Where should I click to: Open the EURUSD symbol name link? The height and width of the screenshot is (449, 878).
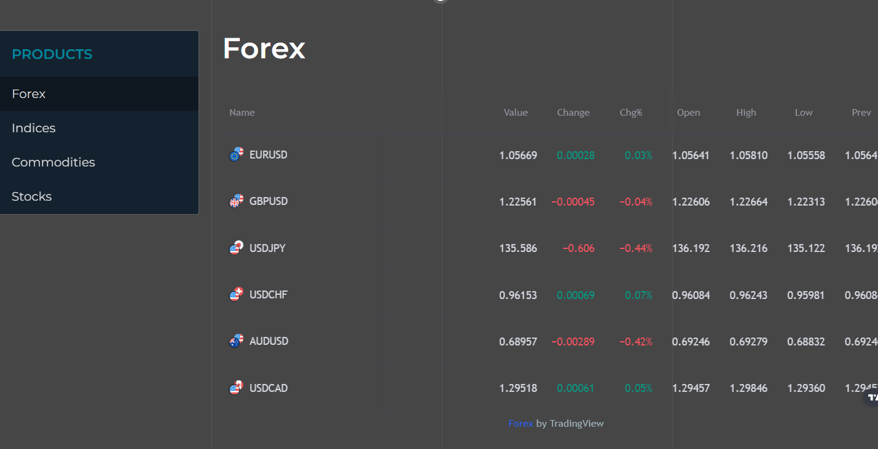click(x=268, y=155)
